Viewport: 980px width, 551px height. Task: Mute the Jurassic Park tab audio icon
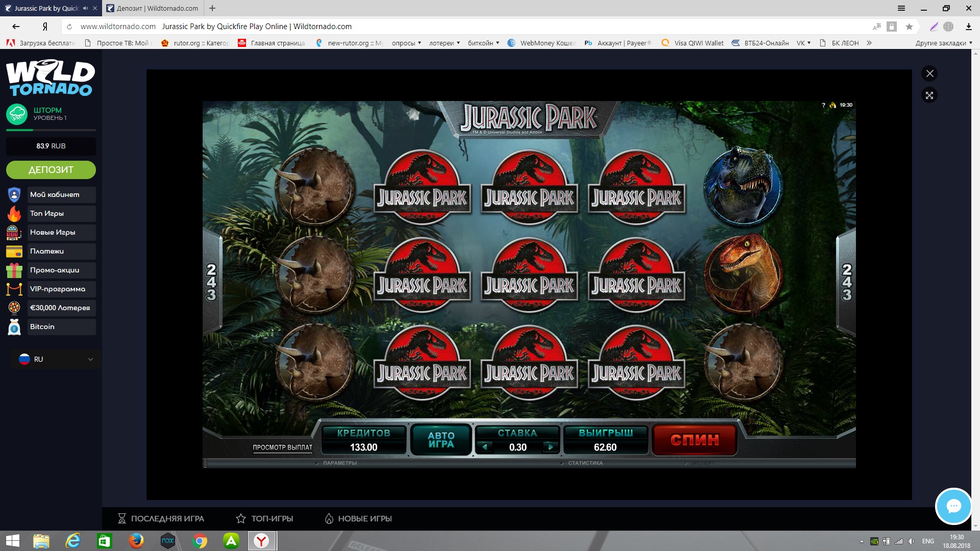coord(86,8)
